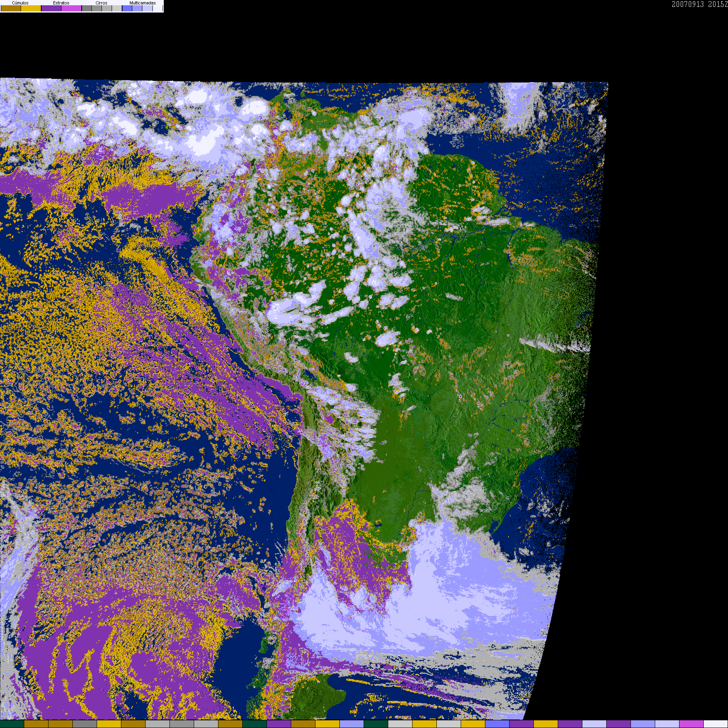Choose the lightest grey Cirros legend swatch
This screenshot has height=728, width=728.
(x=117, y=8)
